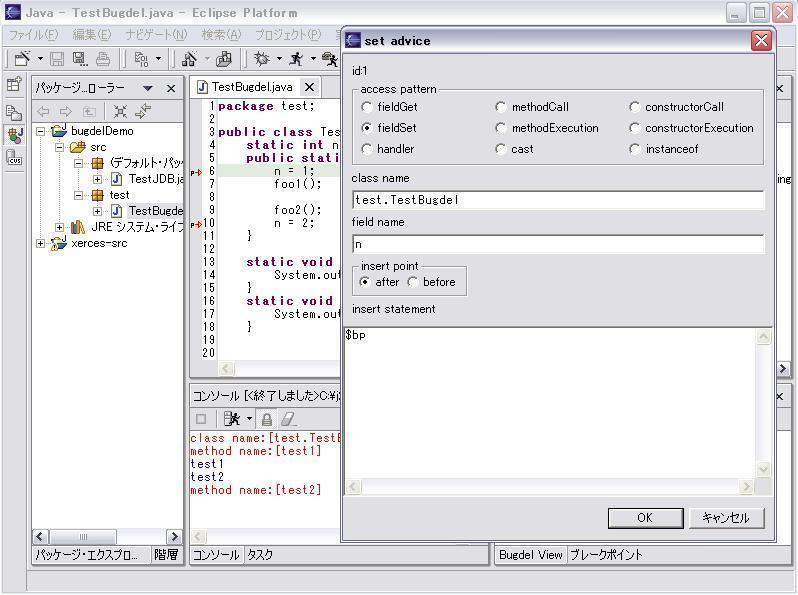Click the console run-process icon
Image resolution: width=798 pixels, height=595 pixels.
coord(232,419)
